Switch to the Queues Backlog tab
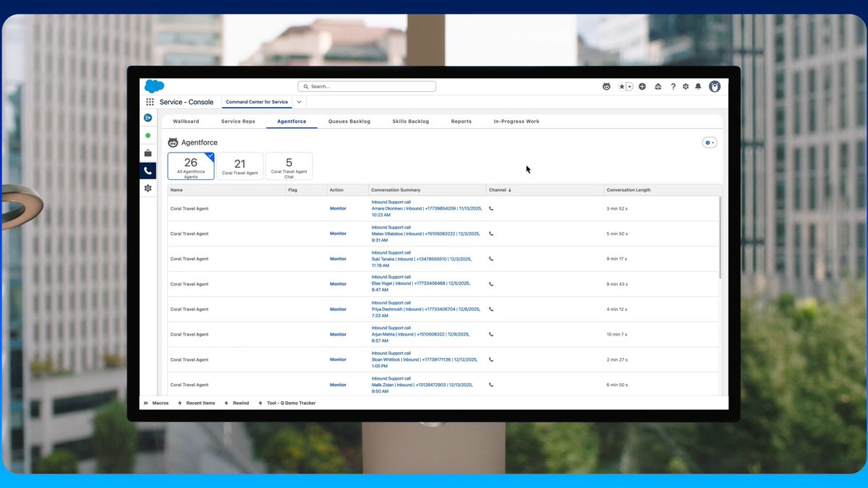 pos(349,121)
